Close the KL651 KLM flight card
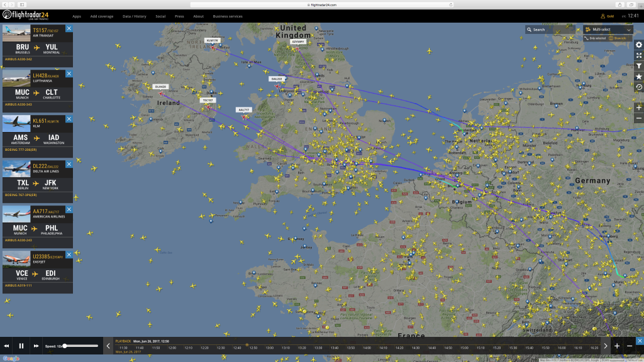Screen dimensions: 644x362 [69, 119]
